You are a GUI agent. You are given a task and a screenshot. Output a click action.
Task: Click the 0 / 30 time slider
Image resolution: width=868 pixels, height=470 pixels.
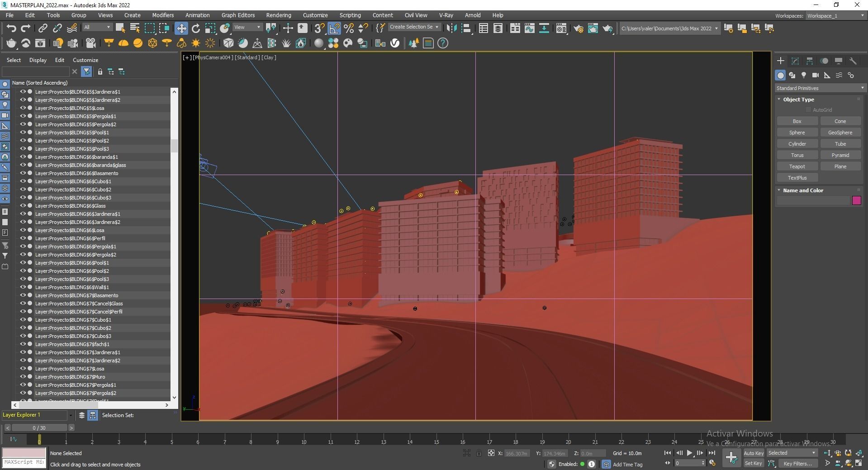39,427
